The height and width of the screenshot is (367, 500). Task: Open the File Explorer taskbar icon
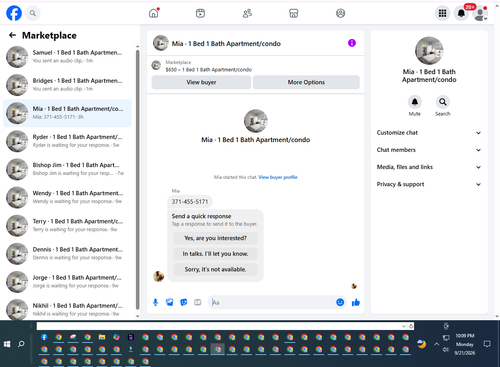(x=102, y=337)
